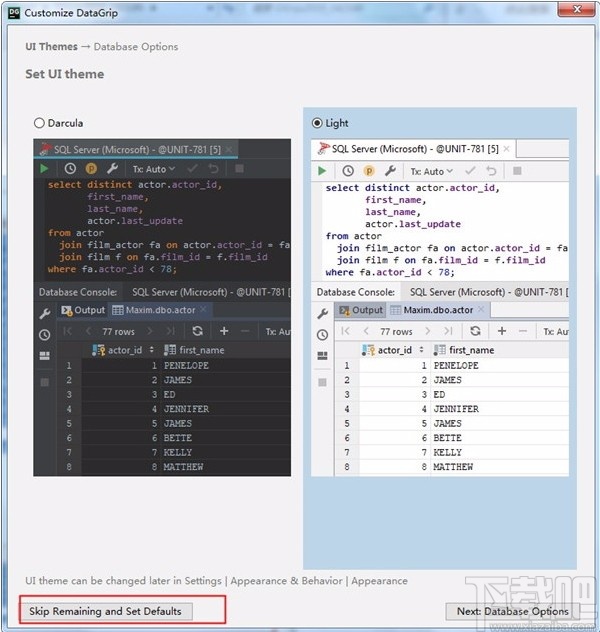The height and width of the screenshot is (632, 600).
Task: Click commit checkmark icon in Light preview
Action: (470, 171)
